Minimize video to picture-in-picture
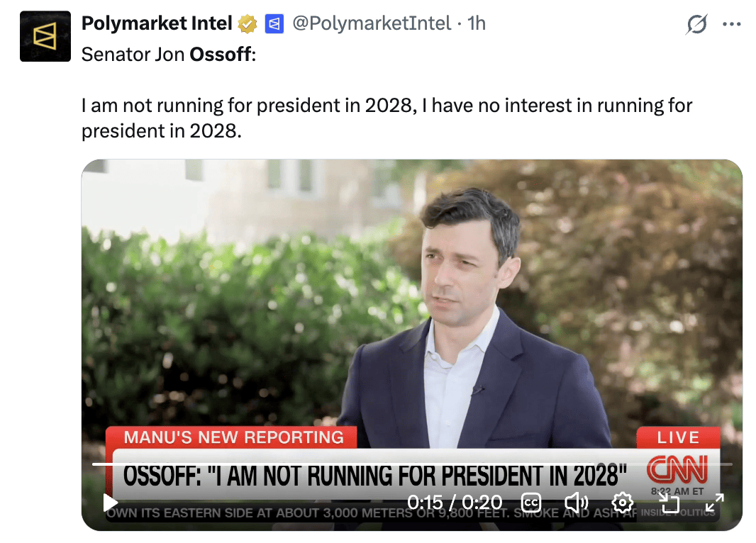756x543 pixels. [669, 503]
